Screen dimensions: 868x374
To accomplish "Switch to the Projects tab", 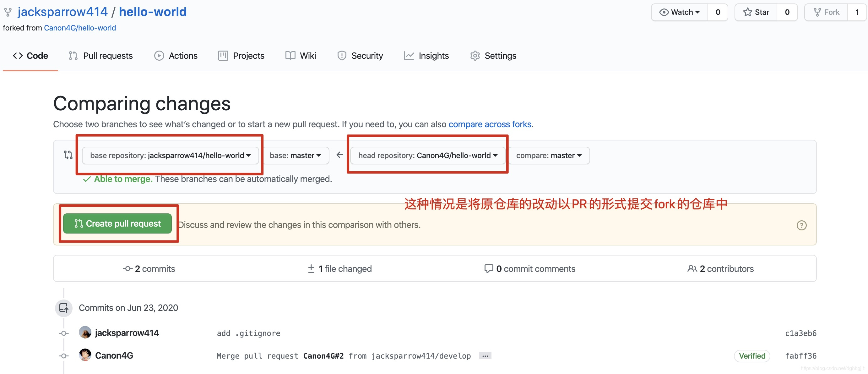I will click(x=241, y=56).
